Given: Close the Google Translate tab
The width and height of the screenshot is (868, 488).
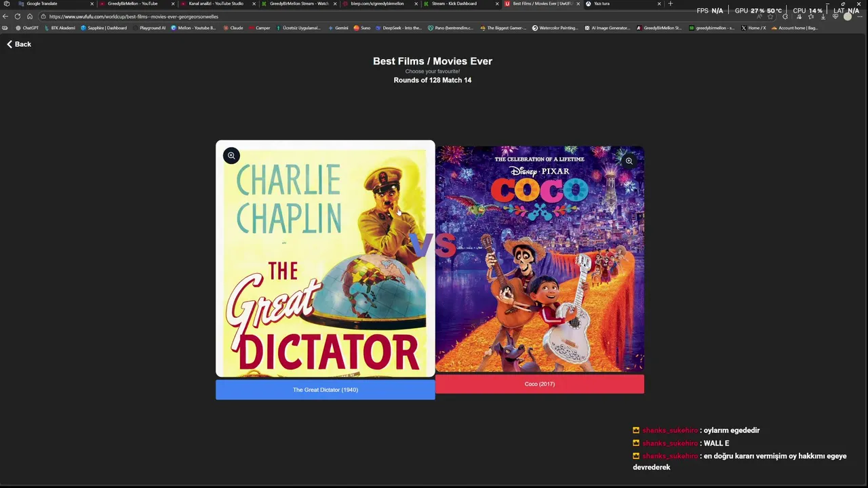Looking at the screenshot, I should pos(92,3).
